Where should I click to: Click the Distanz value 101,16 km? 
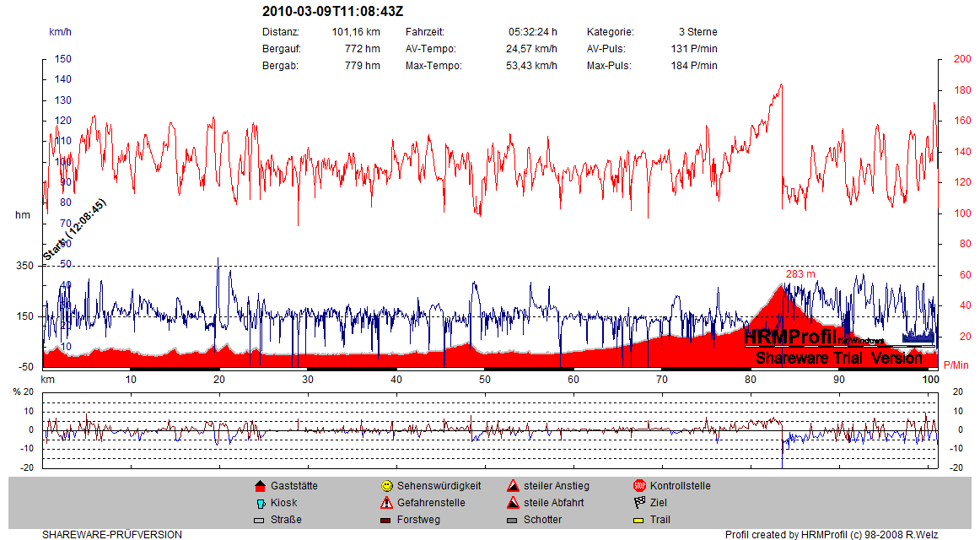(356, 32)
